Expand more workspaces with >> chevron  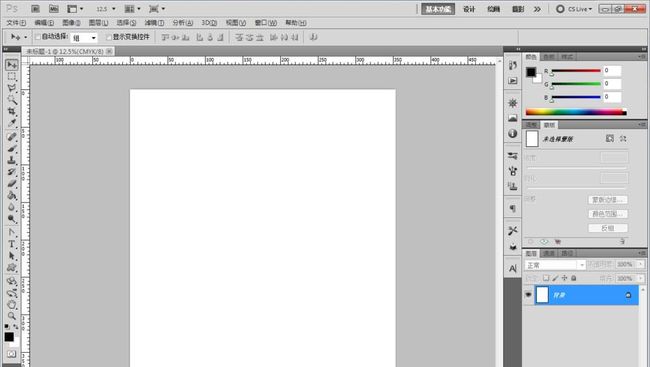537,9
